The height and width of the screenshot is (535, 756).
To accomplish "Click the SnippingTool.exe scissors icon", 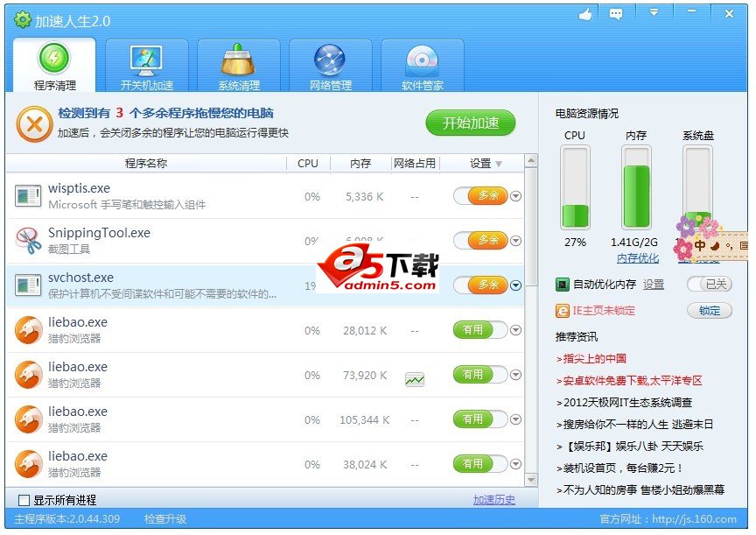I will coord(28,241).
